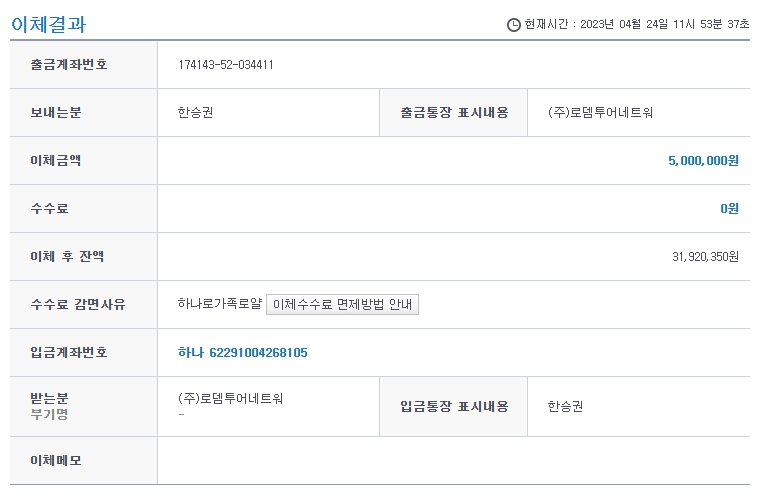The image size is (768, 498).
Task: Click the clock icon beside current time
Action: (x=514, y=25)
